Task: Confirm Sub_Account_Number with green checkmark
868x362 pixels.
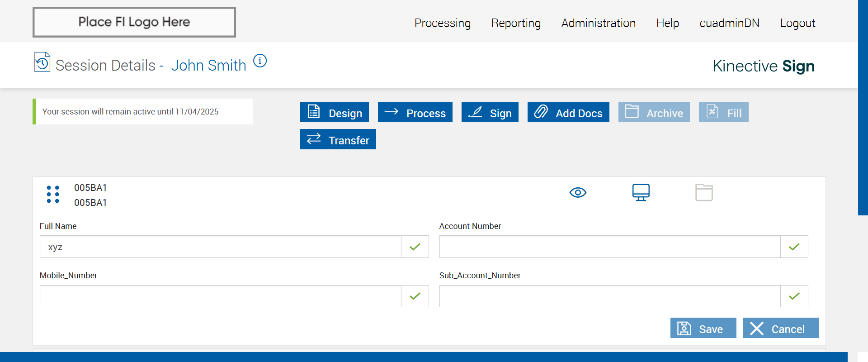Action: pyautogui.click(x=794, y=296)
